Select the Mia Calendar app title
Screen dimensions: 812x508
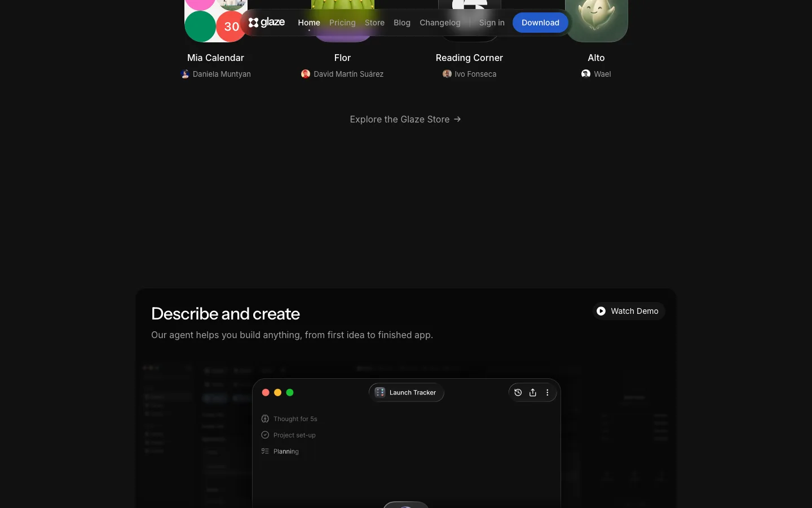(215, 58)
